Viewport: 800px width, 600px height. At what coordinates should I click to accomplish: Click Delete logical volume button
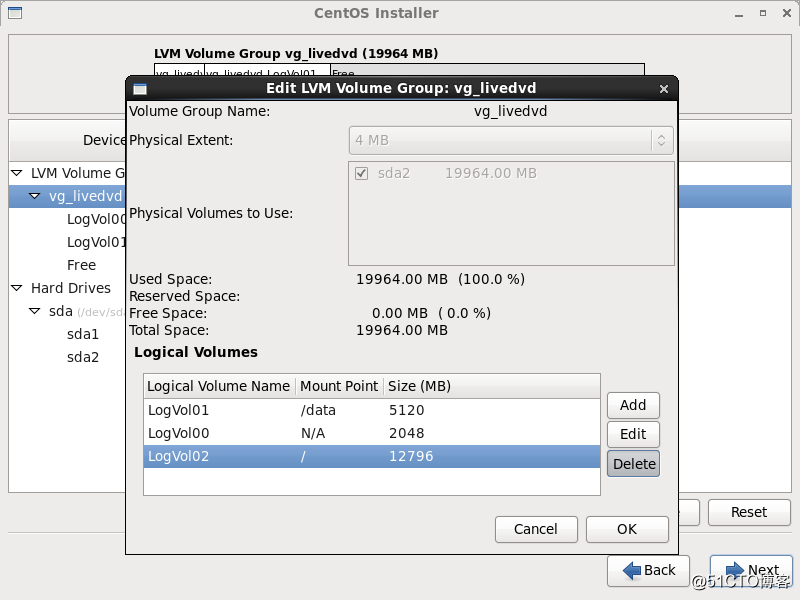[633, 464]
